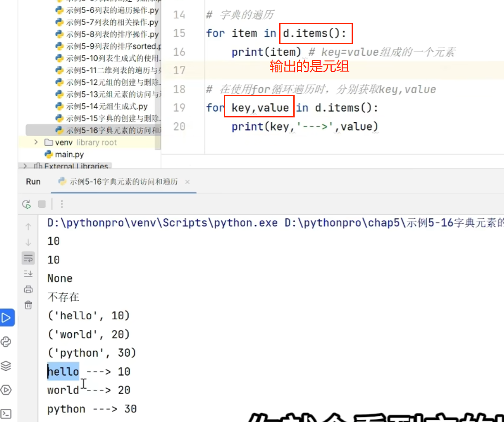The height and width of the screenshot is (422, 504).
Task: Open 示例5-9列表的排序sorted file
Action: click(x=108, y=46)
